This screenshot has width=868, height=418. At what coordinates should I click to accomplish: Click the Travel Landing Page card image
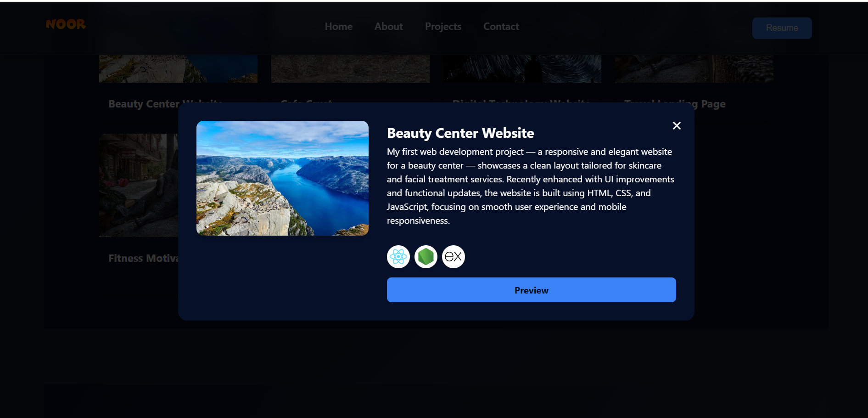(694, 69)
